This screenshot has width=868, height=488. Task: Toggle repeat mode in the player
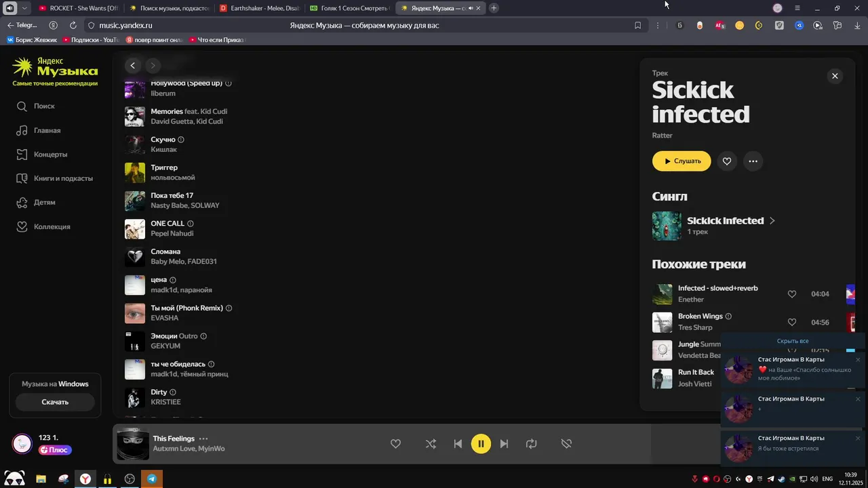[531, 444]
